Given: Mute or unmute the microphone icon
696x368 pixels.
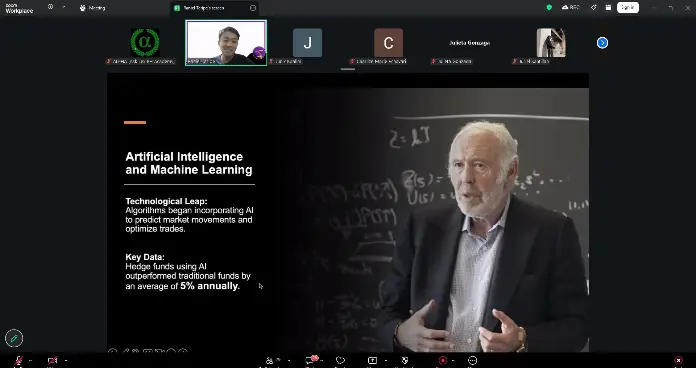Looking at the screenshot, I should coord(19,360).
